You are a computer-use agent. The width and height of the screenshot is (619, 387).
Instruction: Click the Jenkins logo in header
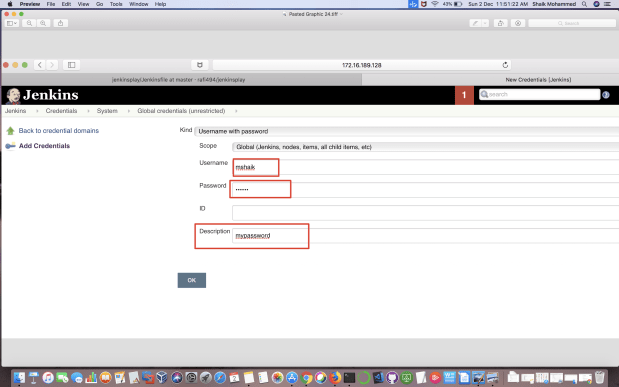42,95
